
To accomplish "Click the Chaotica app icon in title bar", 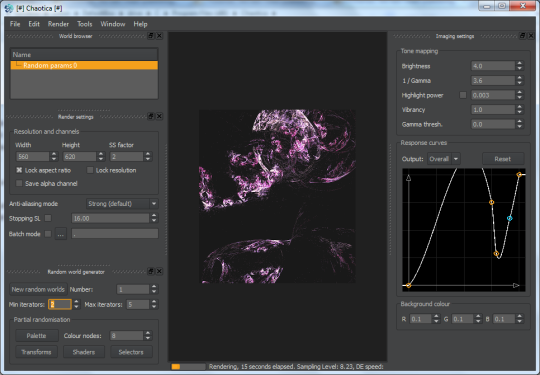I will point(9,8).
